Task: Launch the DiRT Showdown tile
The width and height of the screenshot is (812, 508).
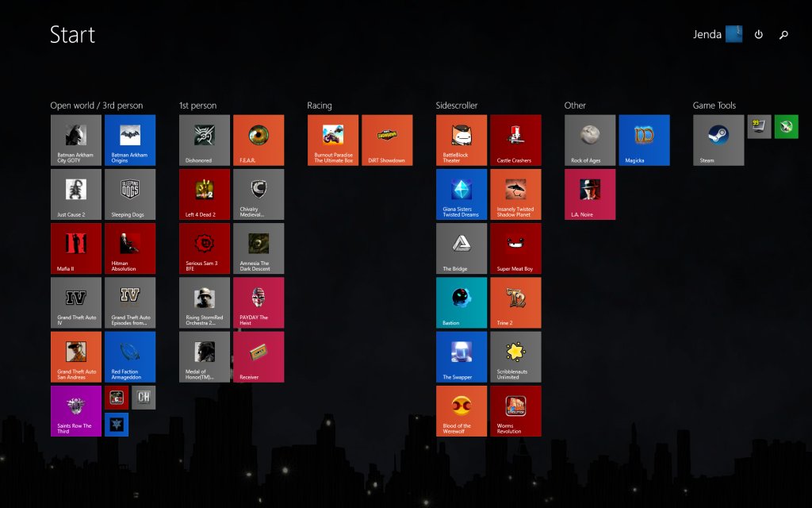Action: coord(387,140)
